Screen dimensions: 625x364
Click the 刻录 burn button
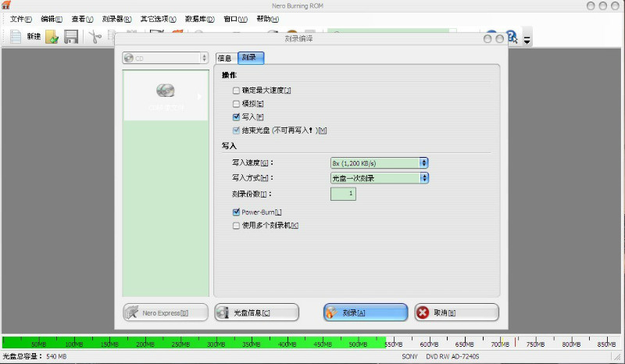[x=366, y=312]
